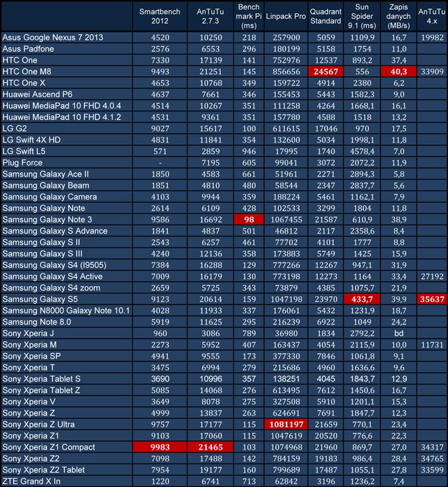The height and width of the screenshot is (487, 448).
Task: Click the Linpack Pro column header
Action: pos(286,16)
